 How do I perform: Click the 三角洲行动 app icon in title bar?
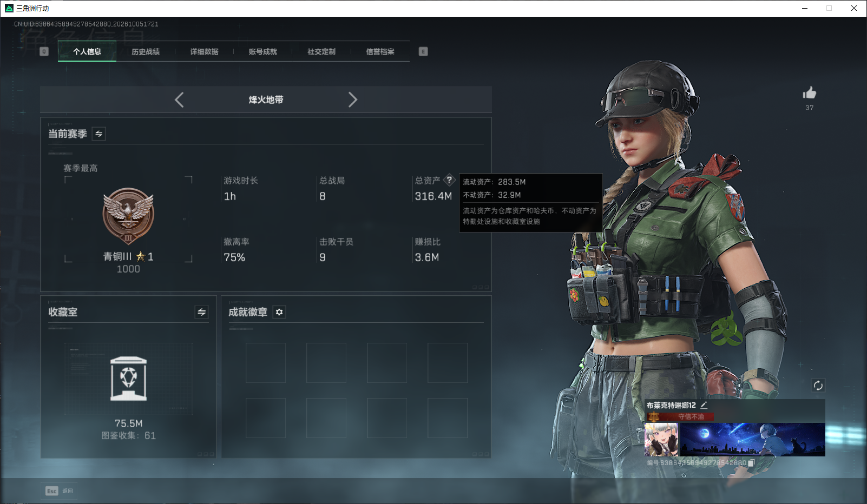point(9,8)
